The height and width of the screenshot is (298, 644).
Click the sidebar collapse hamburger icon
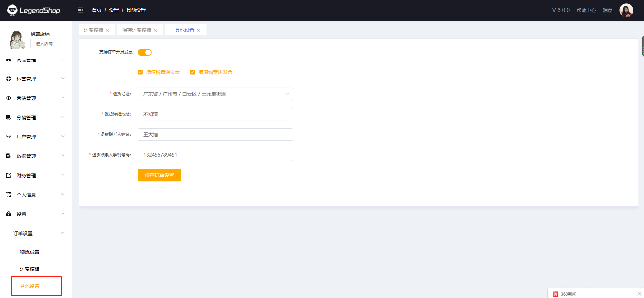80,10
